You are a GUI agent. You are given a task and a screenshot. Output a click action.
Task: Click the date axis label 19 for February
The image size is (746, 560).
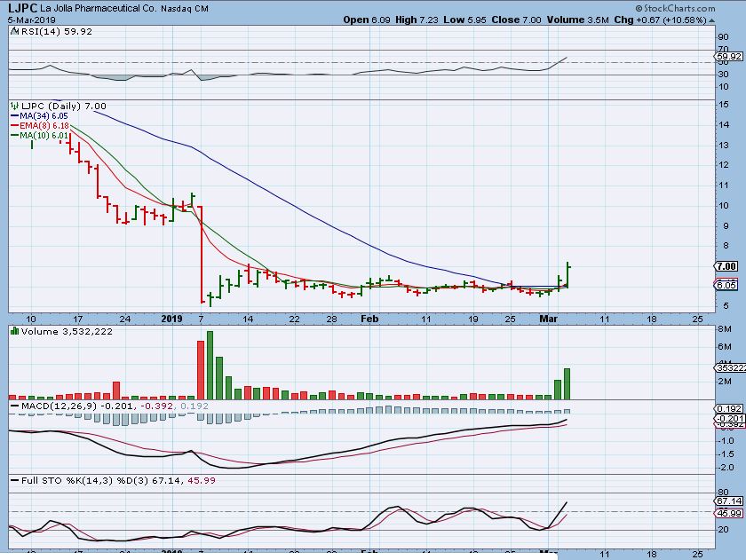tap(472, 319)
